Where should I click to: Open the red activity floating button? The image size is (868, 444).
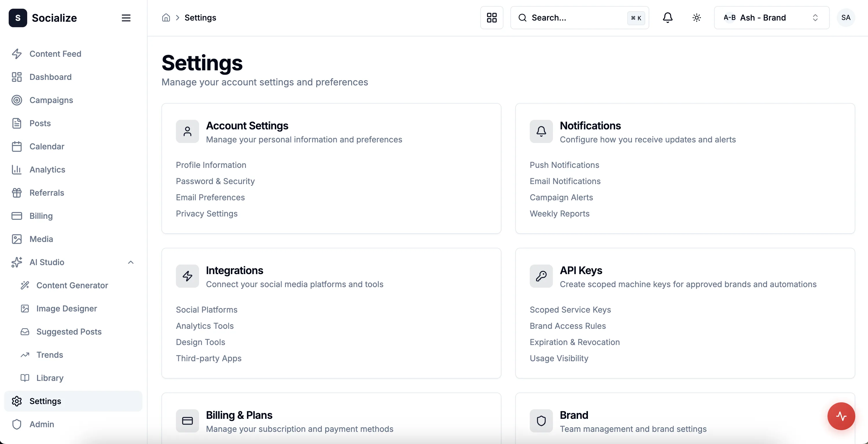pyautogui.click(x=841, y=416)
